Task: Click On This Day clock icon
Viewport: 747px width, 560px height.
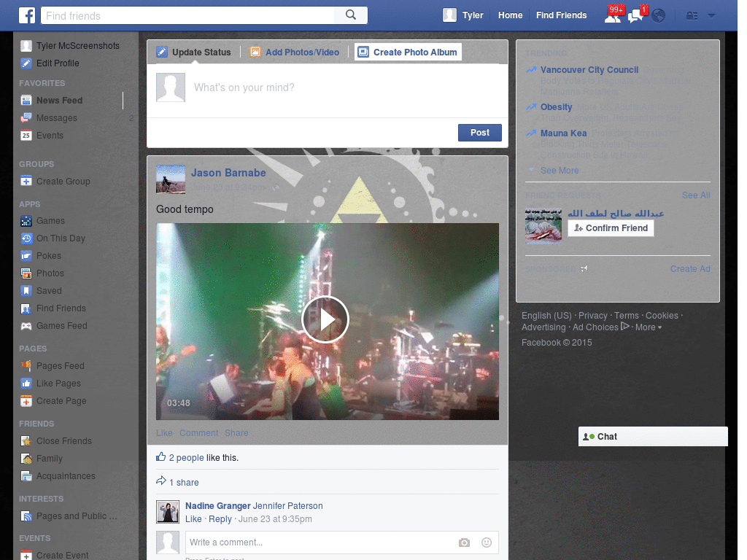Action: point(26,238)
